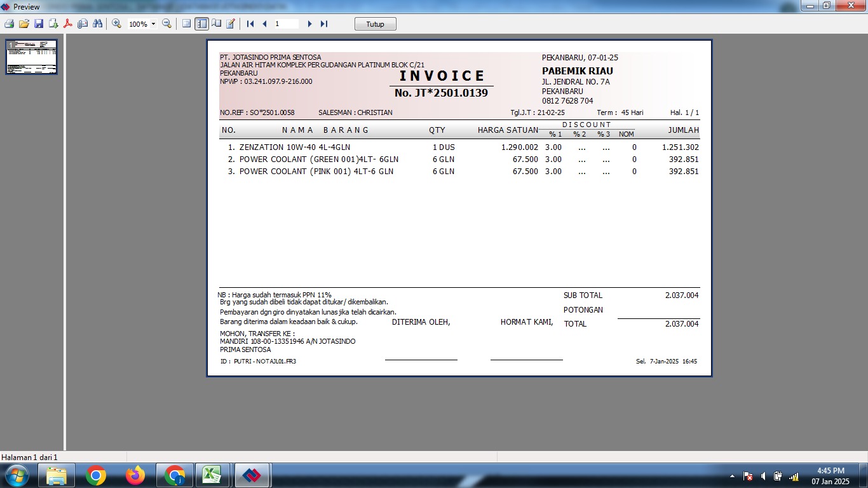The width and height of the screenshot is (868, 488).
Task: Click the edit page icon
Action: [231, 24]
